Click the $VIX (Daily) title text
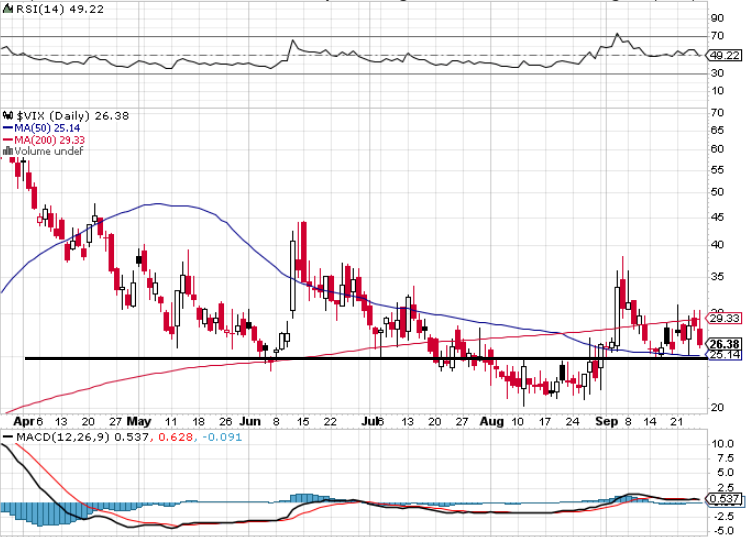This screenshot has width=749, height=537. [x=53, y=116]
